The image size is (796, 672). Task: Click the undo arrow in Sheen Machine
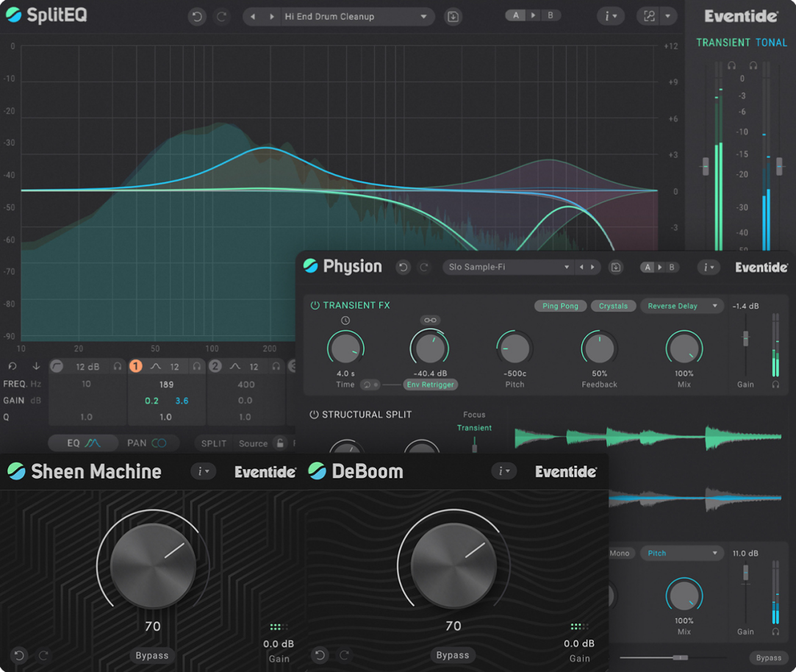pos(18,654)
